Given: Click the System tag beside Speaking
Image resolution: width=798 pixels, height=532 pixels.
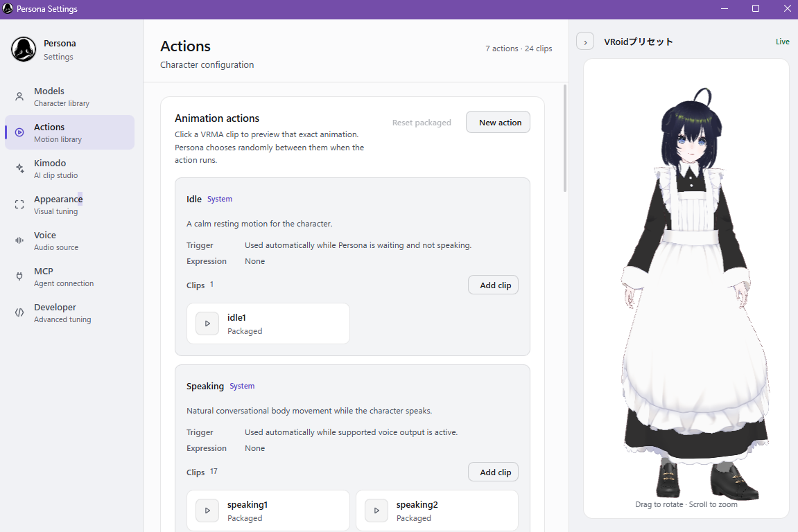Looking at the screenshot, I should tap(242, 386).
